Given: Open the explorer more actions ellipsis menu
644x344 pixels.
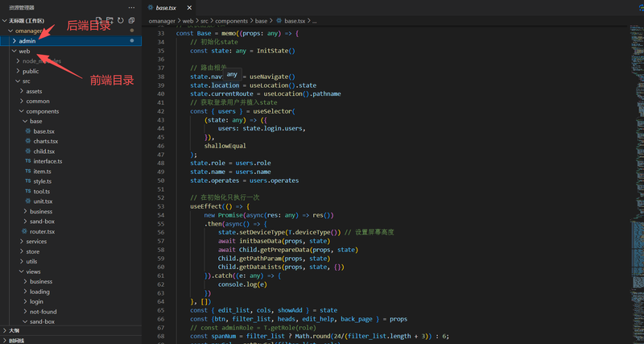Looking at the screenshot, I should click(x=131, y=7).
